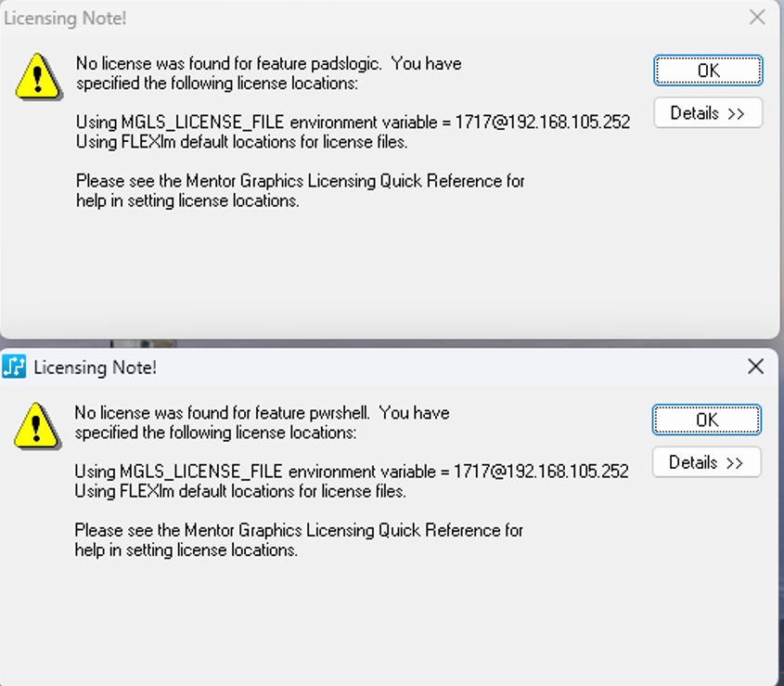The width and height of the screenshot is (784, 686).
Task: Click the FLEXlm default locations line in bottom dialog
Action: [x=240, y=491]
